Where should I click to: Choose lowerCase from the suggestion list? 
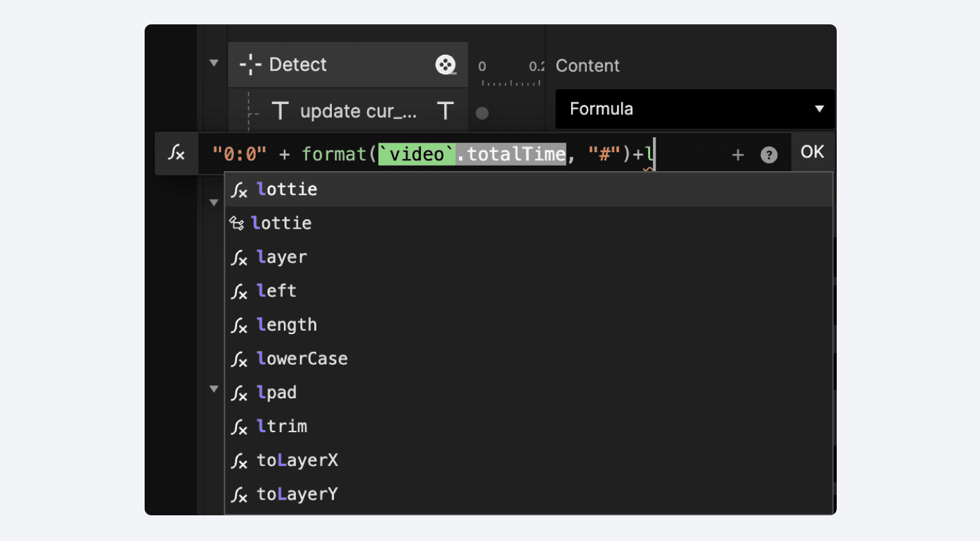[x=302, y=358]
